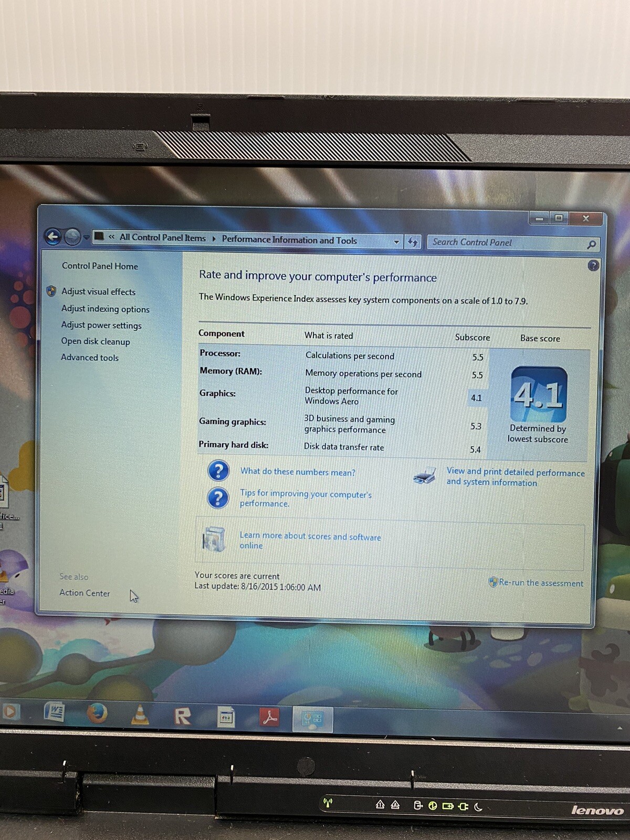Click the printer icon for detailed performance info
This screenshot has width=630, height=840.
[x=424, y=475]
